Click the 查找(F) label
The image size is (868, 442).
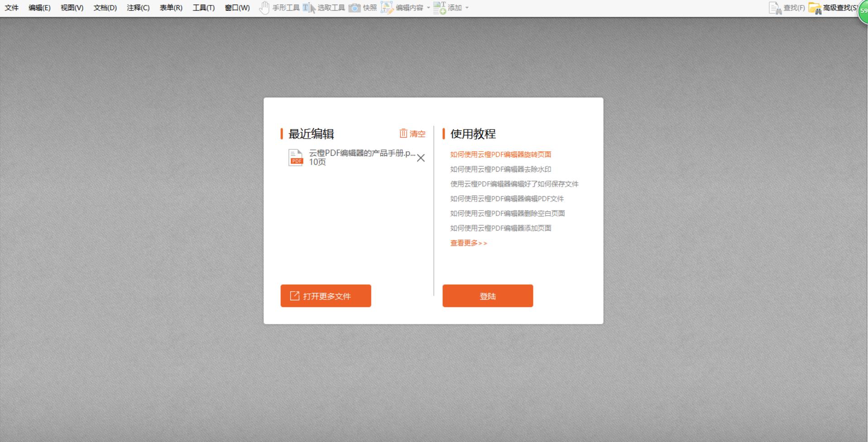[794, 8]
